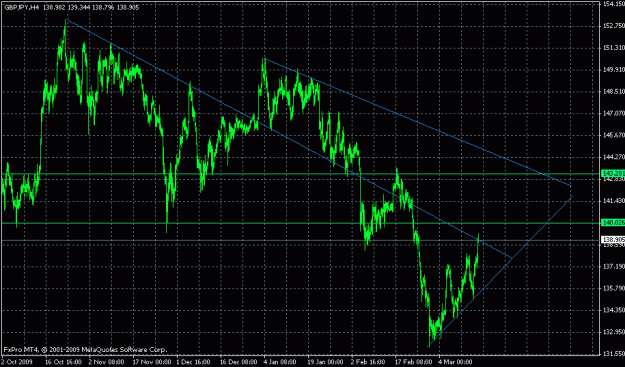625x367 pixels.
Task: Click the 17 Feb 08:00 time label
Action: [413, 362]
